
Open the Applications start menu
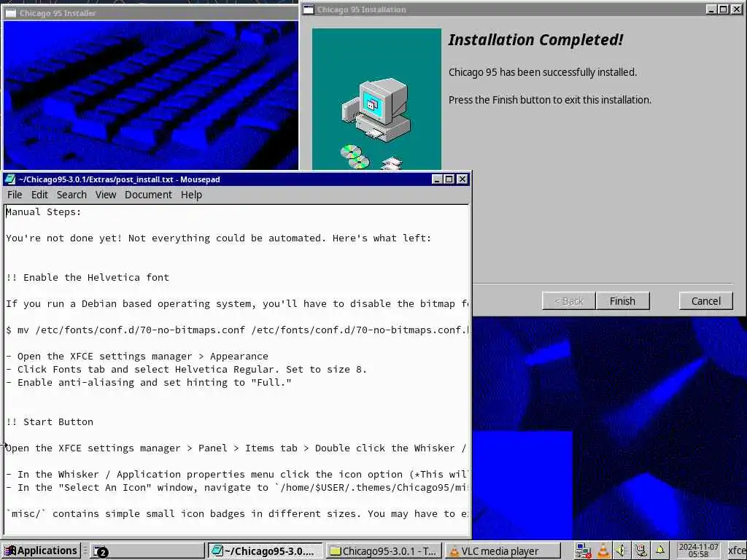click(x=41, y=551)
